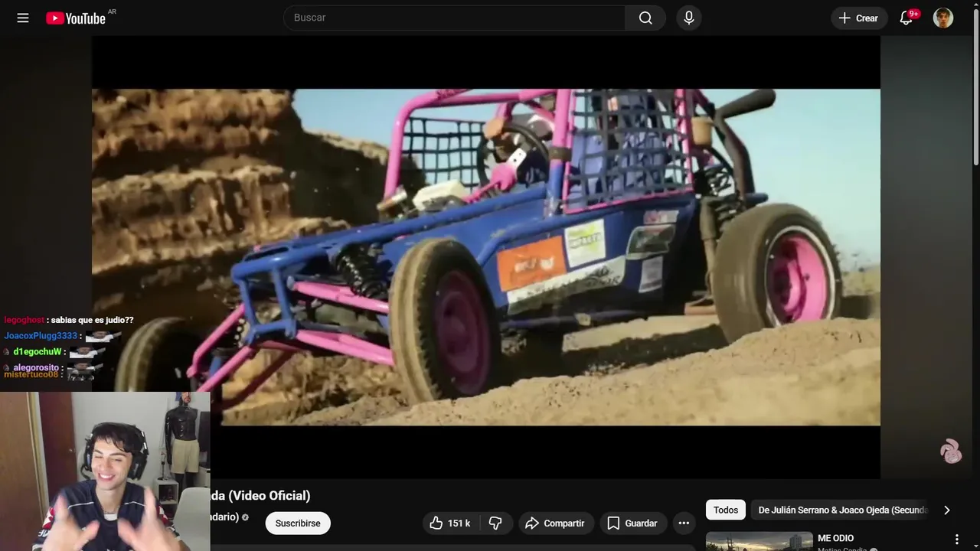Viewport: 980px width, 551px height.
Task: Click the channel verified badge
Action: [x=245, y=517]
